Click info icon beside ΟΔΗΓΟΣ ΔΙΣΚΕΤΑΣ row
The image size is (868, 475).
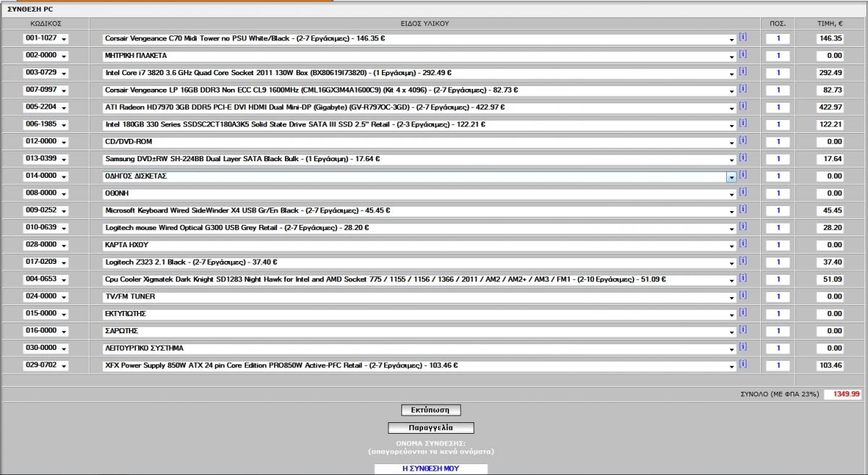coord(742,175)
